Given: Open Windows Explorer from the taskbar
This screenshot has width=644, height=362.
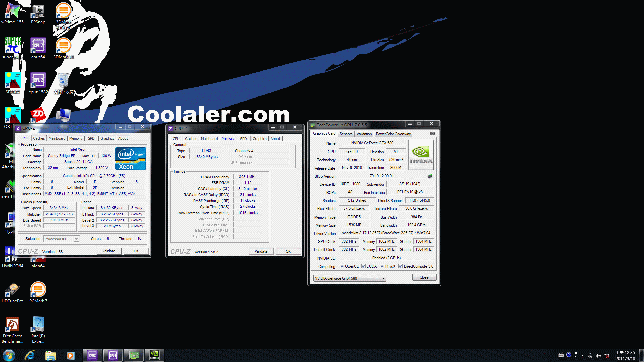Looking at the screenshot, I should (x=50, y=355).
